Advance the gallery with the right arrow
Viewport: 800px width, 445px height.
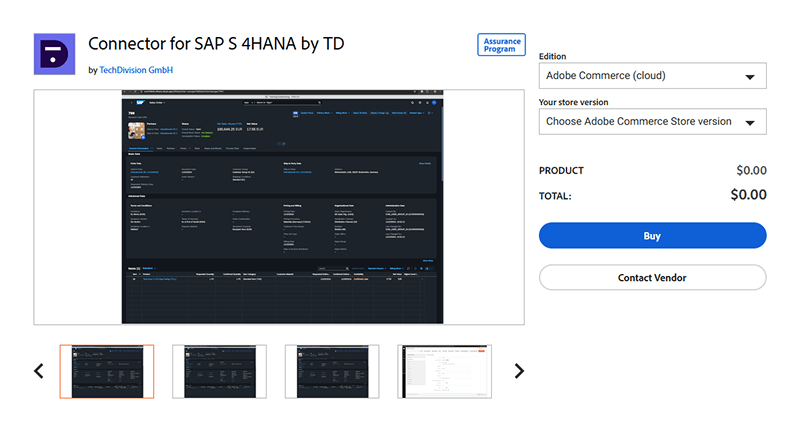[x=519, y=371]
